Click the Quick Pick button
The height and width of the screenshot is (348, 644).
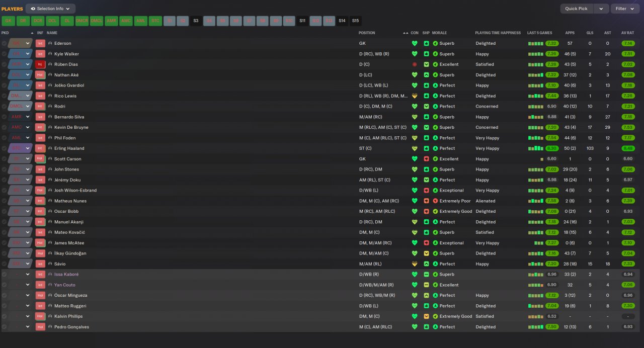(x=576, y=9)
